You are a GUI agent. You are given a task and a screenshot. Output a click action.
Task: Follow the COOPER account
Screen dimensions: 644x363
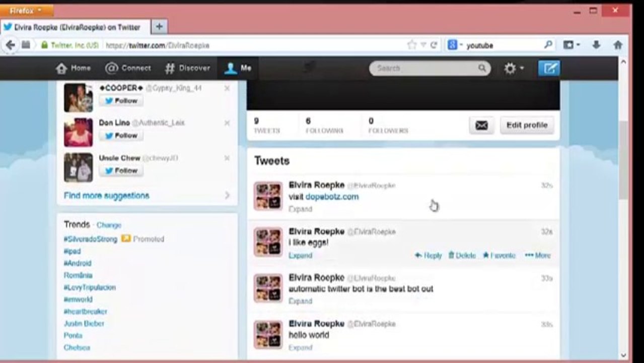(x=121, y=101)
